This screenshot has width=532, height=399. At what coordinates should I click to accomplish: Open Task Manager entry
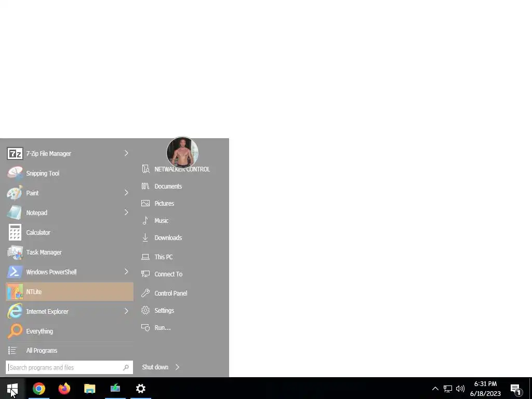pyautogui.click(x=70, y=252)
